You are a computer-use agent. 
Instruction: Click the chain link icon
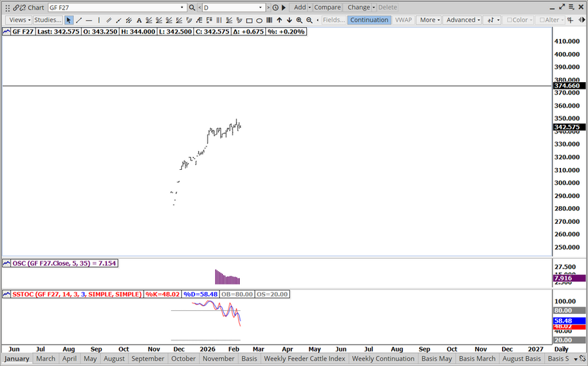[x=16, y=8]
